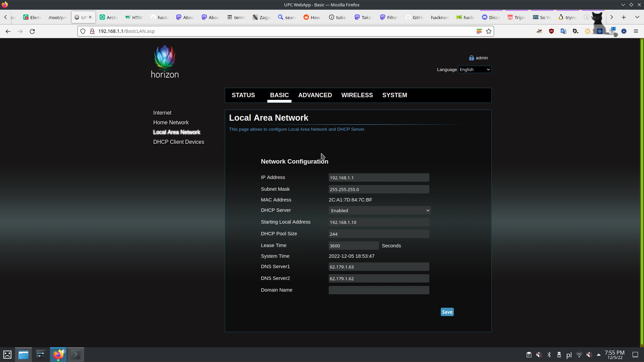This screenshot has height=362, width=644.
Task: Open DHCP Client Devices link
Action: pos(179,142)
